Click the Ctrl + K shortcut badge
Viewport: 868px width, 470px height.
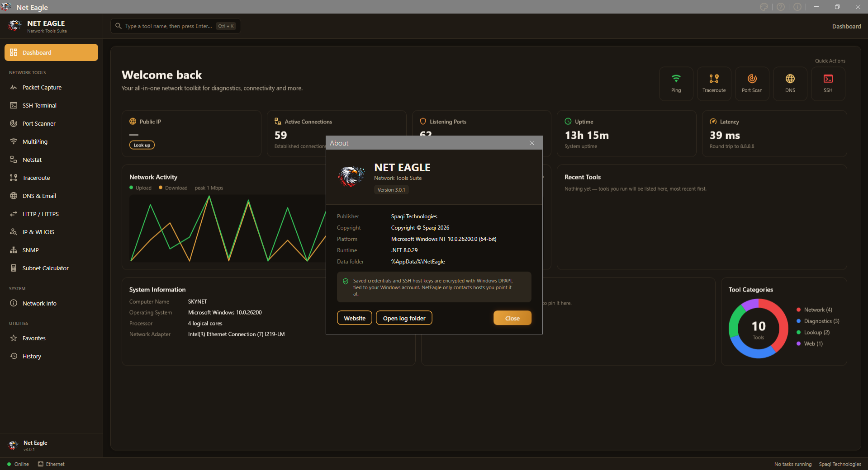226,26
